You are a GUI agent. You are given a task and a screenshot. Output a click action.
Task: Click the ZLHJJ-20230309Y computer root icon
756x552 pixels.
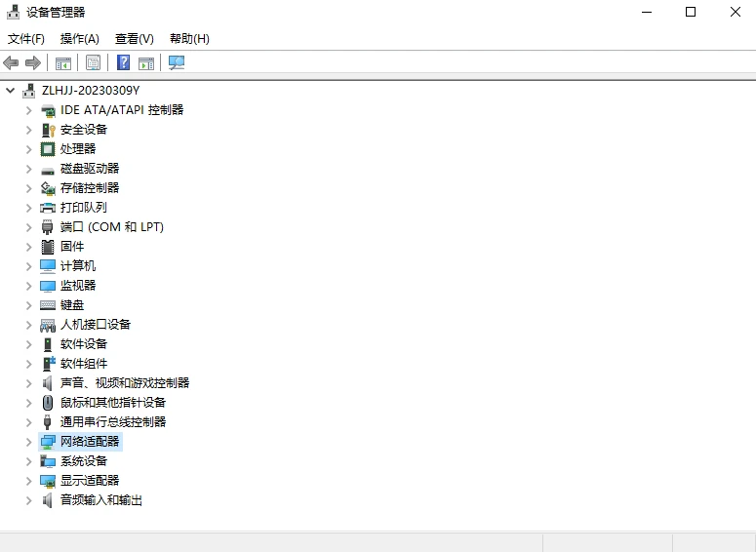point(29,91)
